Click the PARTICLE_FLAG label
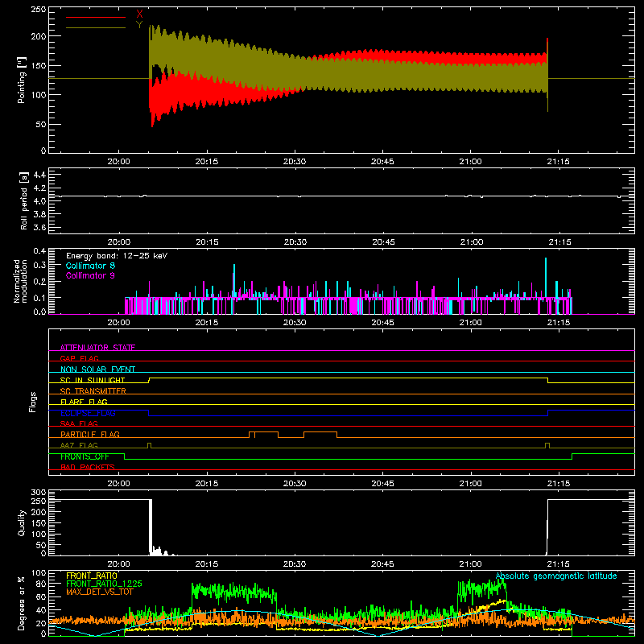The width and height of the screenshot is (644, 644). 90,435
